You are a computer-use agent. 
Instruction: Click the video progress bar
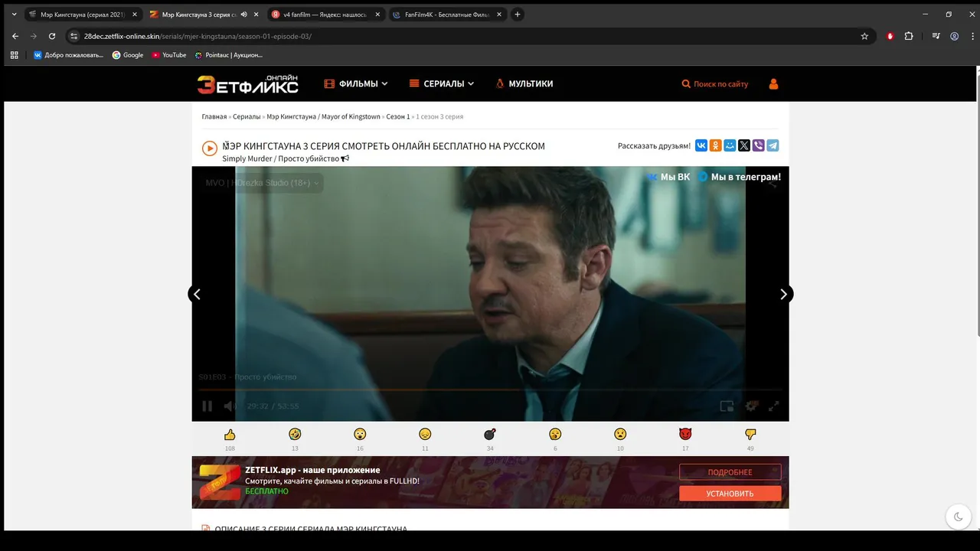(x=490, y=390)
